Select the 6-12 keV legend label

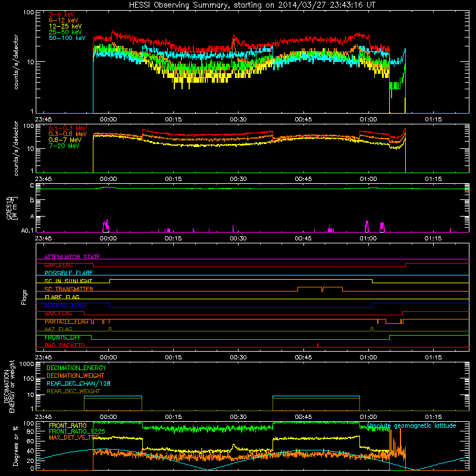(x=64, y=20)
